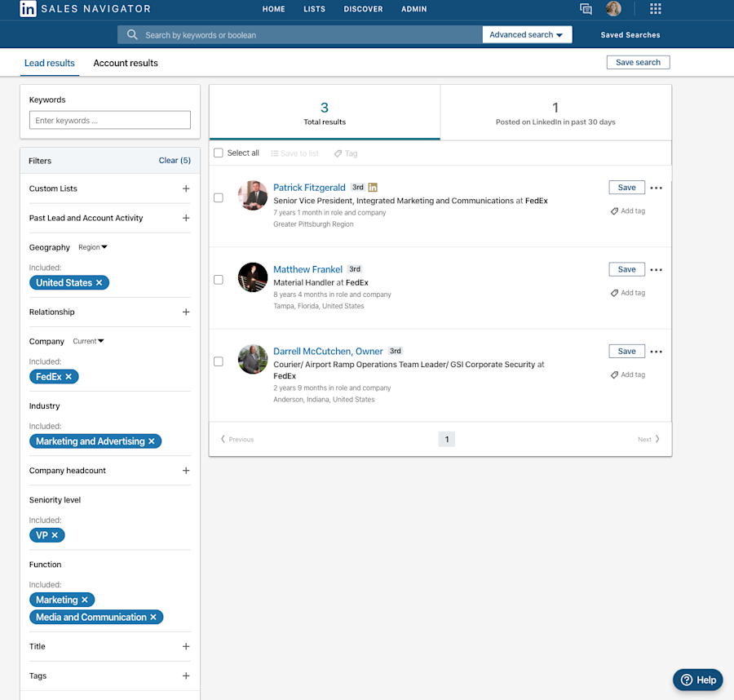This screenshot has width=734, height=700.
Task: Open Patrick Fitzgerald's profile photo
Action: [x=253, y=195]
